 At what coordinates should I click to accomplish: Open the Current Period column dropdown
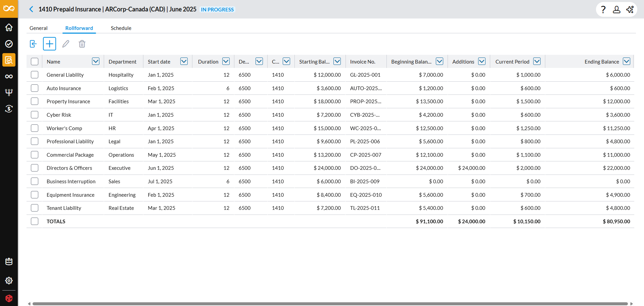[x=537, y=61]
